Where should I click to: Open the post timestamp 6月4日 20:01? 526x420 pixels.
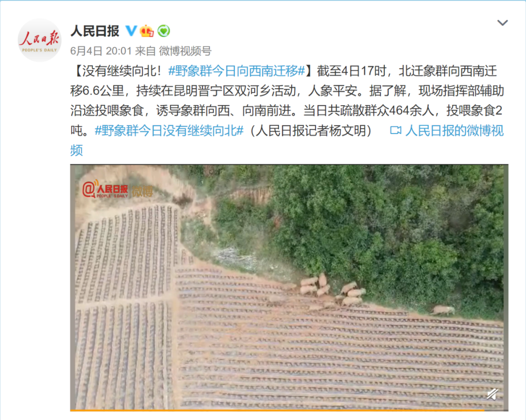click(101, 51)
